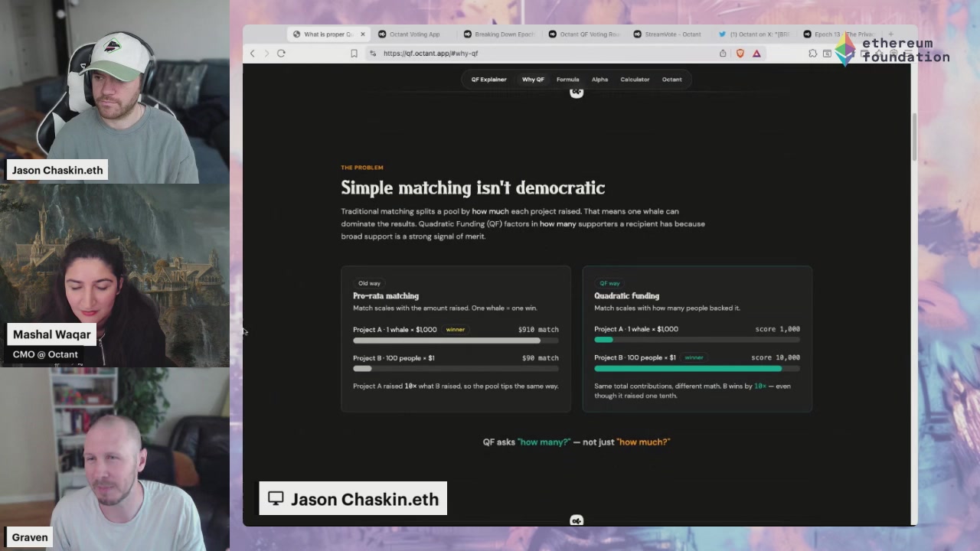Click the Octant link in the navigation
Screen dimensions: 980x551
[671, 80]
